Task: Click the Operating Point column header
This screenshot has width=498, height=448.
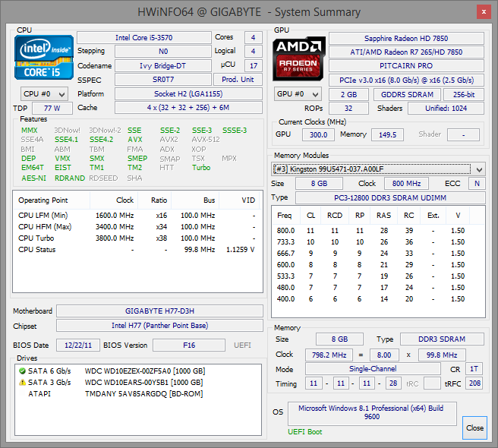Action: coord(52,200)
